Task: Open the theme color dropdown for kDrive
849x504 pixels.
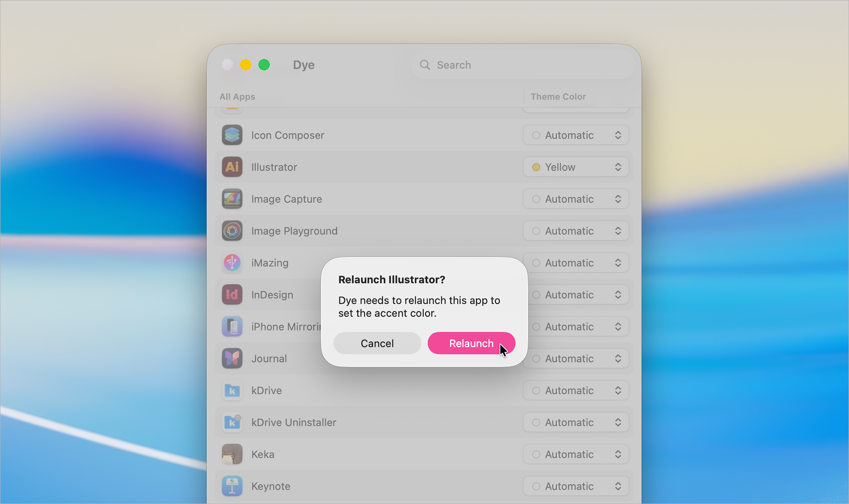Action: [x=576, y=390]
